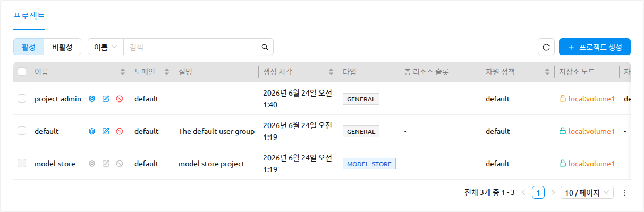The height and width of the screenshot is (212, 644).
Task: Focus the 검색 input field
Action: [190, 47]
